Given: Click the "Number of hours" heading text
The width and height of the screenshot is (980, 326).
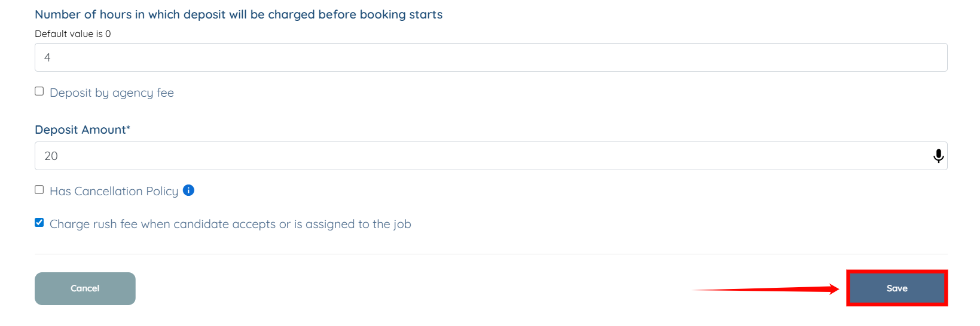Looking at the screenshot, I should [239, 14].
